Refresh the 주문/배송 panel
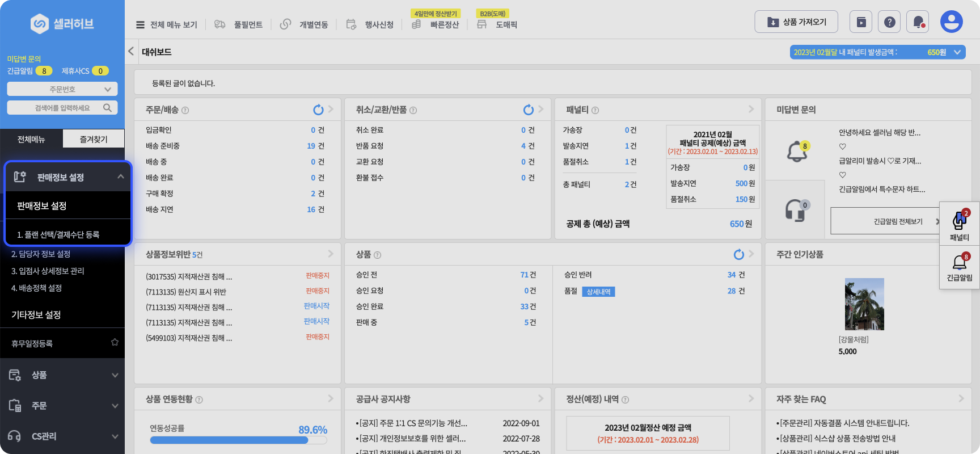Viewport: 980px width, 454px height. click(318, 110)
